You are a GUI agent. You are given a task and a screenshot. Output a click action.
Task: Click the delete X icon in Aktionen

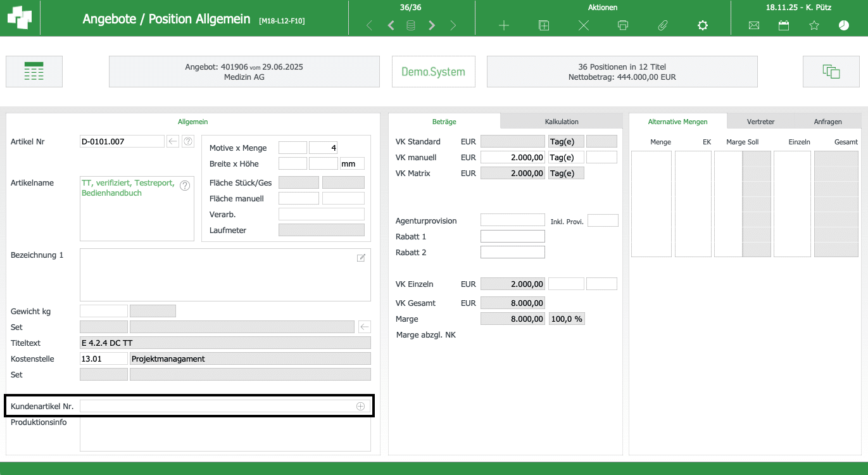tap(583, 26)
